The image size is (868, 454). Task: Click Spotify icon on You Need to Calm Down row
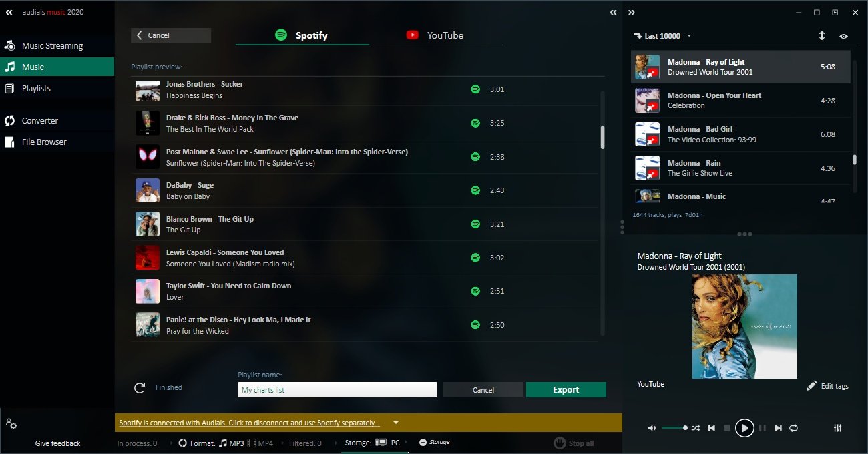coord(475,291)
